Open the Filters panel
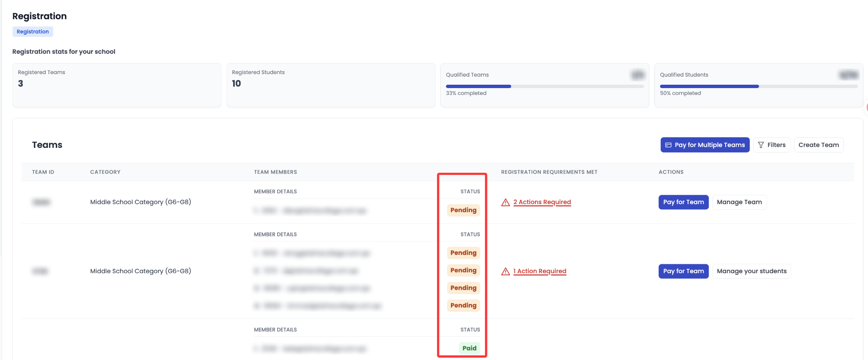Image resolution: width=868 pixels, height=360 pixels. (x=771, y=145)
